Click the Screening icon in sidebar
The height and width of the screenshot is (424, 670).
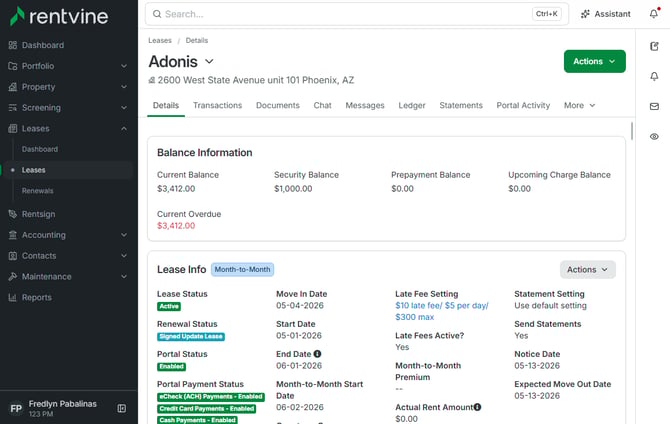click(13, 108)
